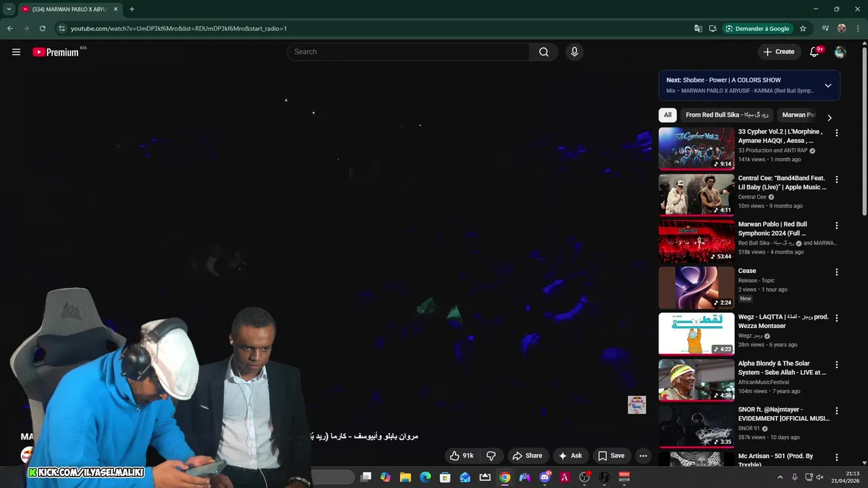
Task: Click Demander à Google lens button
Action: 757,28
